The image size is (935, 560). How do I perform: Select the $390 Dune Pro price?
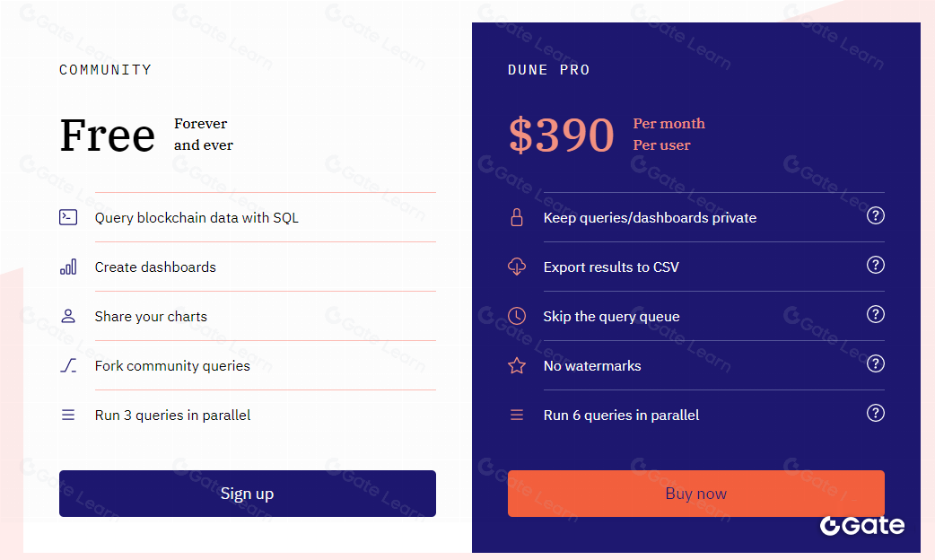(562, 135)
